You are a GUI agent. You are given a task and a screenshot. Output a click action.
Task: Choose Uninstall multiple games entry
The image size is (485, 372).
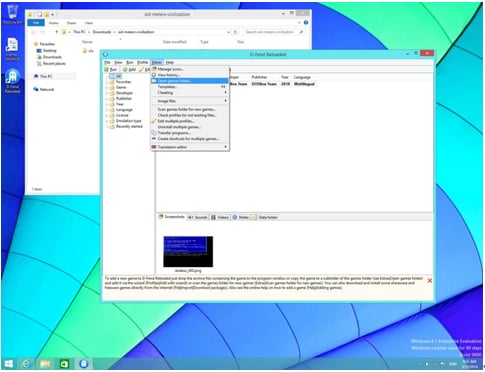189,127
